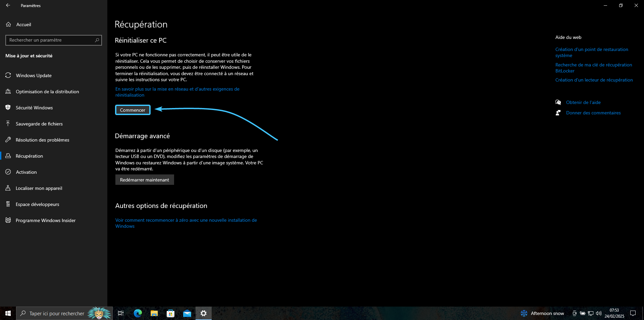Viewport: 644px width, 320px height.
Task: Click the Settings gear in the taskbar
Action: [204, 313]
